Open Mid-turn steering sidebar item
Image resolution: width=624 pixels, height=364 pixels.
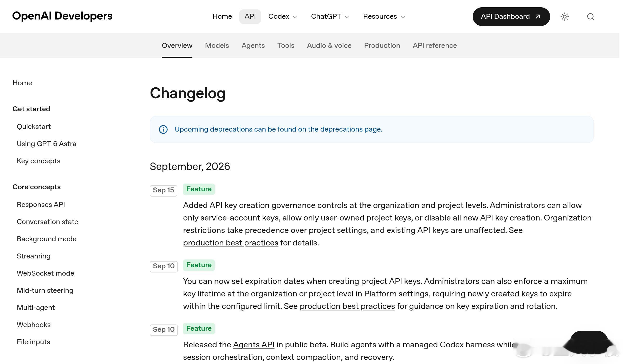click(x=45, y=290)
